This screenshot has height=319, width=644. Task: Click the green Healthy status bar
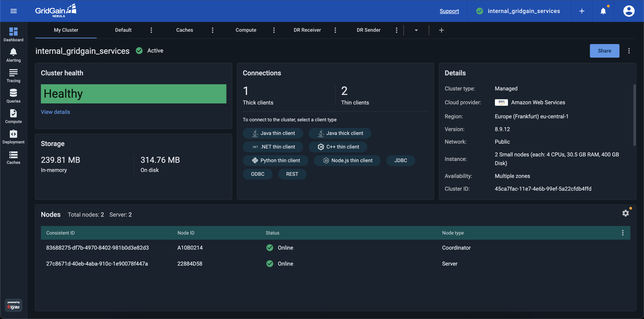134,94
